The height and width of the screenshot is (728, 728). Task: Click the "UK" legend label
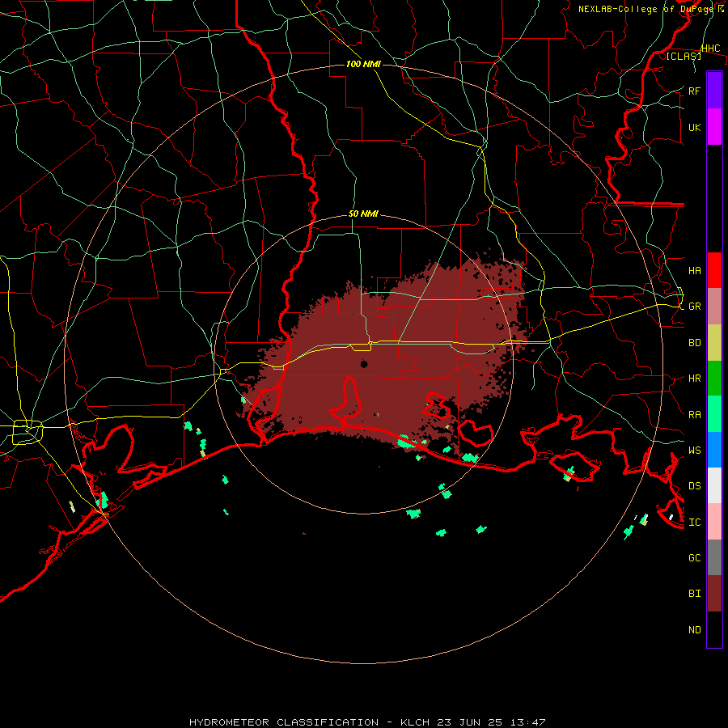[x=694, y=127]
